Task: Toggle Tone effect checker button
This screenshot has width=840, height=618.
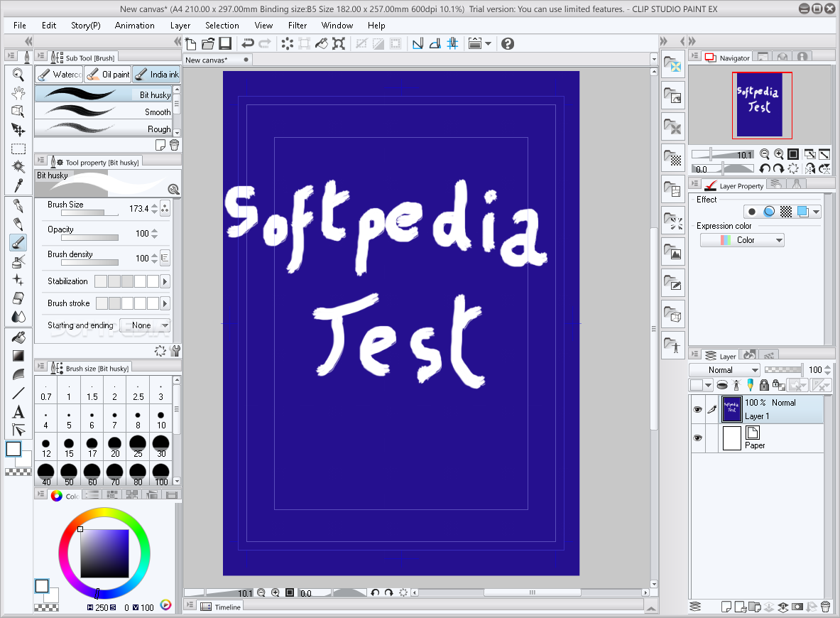Action: tap(786, 211)
